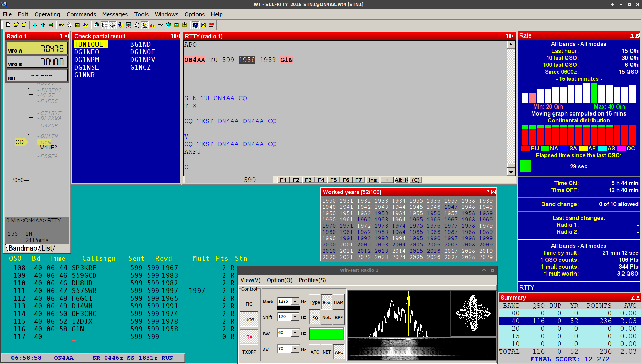
Task: Click the RTTY spectrum display
Action: [x=399, y=314]
